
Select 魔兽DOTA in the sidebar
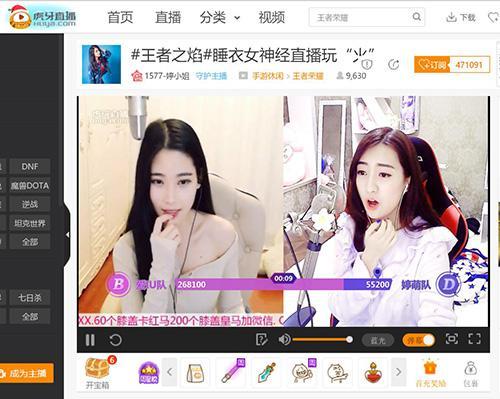click(30, 185)
